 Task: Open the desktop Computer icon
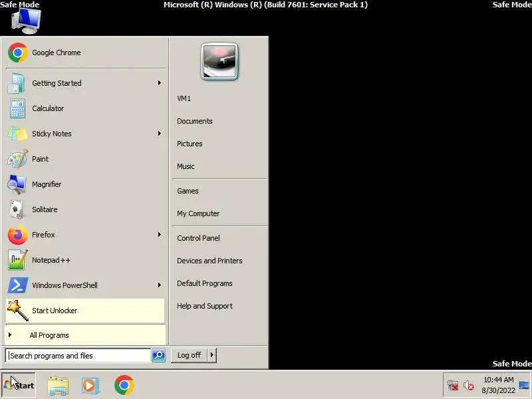(26, 21)
